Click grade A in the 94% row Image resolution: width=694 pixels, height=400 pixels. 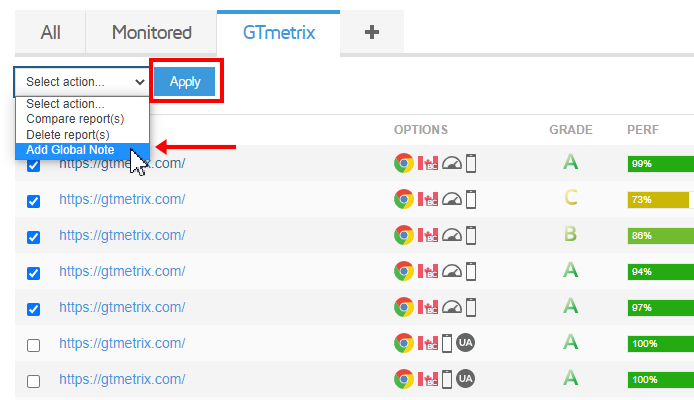tap(571, 269)
